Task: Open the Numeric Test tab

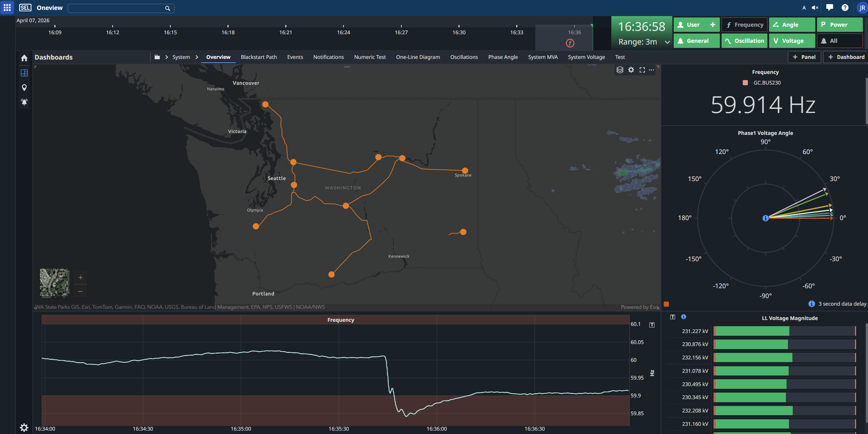Action: [370, 57]
